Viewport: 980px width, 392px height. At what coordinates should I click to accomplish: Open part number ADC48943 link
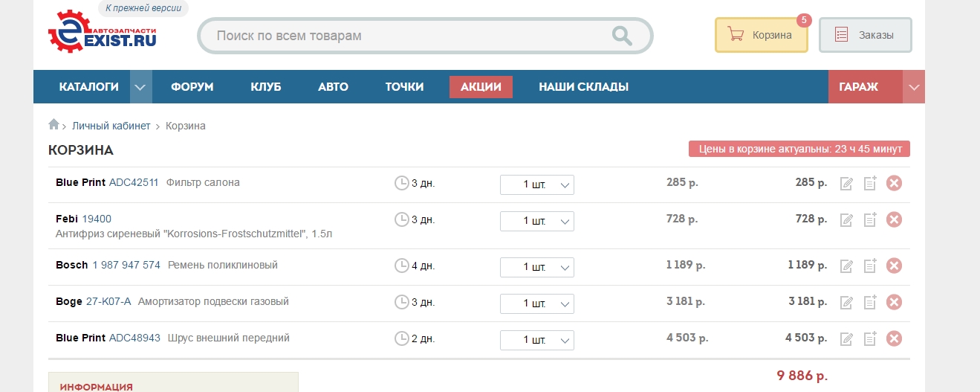[x=134, y=338]
